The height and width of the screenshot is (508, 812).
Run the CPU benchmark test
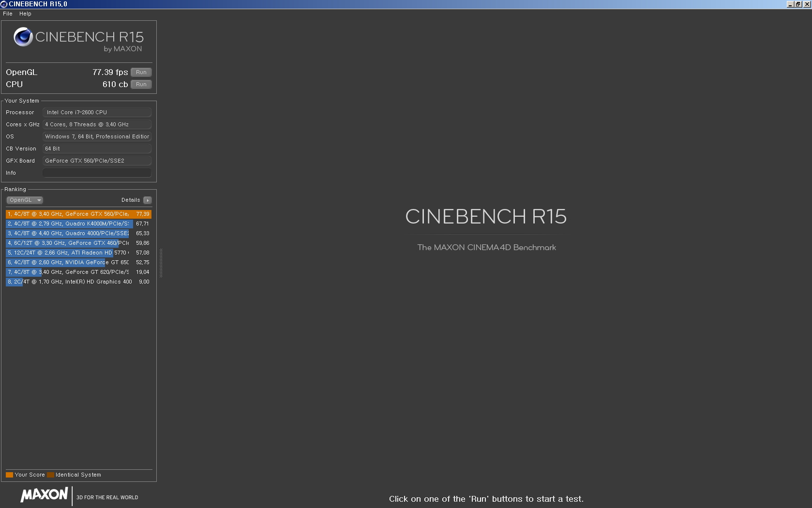[141, 84]
